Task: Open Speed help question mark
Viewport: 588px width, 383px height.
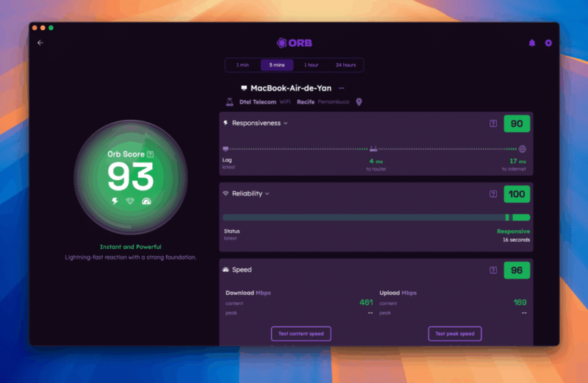Action: click(493, 270)
